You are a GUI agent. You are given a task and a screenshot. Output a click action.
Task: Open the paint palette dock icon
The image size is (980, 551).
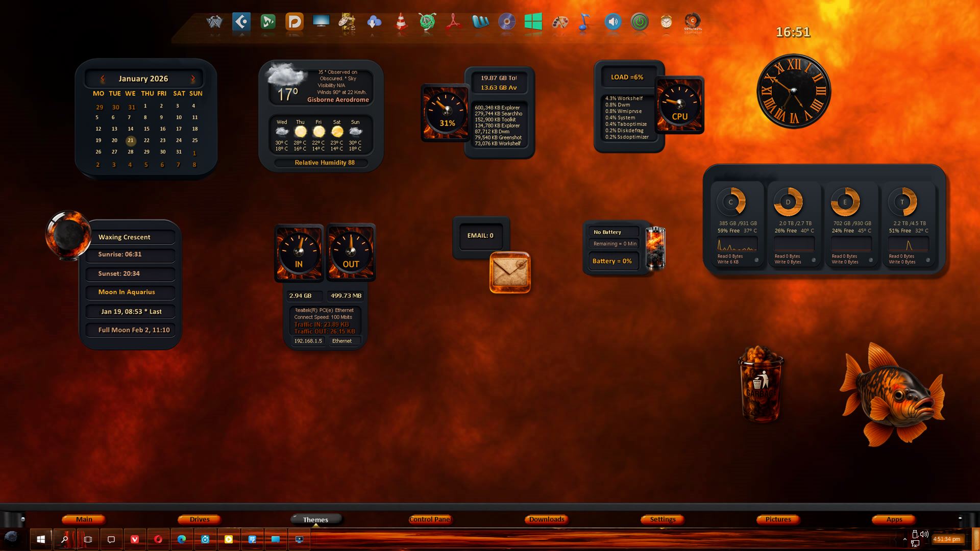[560, 22]
